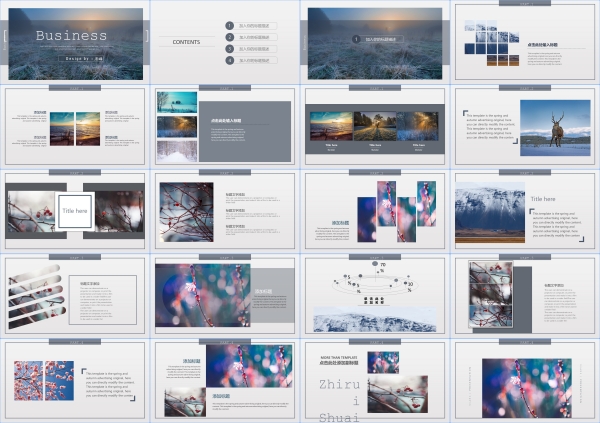
Task: Select the CONTENTS slide thumbnail
Action: 225,42
